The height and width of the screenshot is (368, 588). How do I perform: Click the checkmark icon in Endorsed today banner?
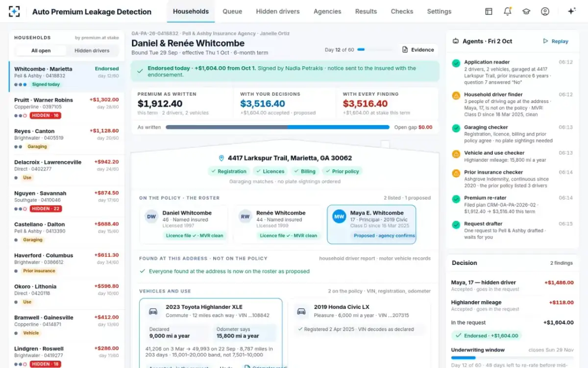pos(140,71)
